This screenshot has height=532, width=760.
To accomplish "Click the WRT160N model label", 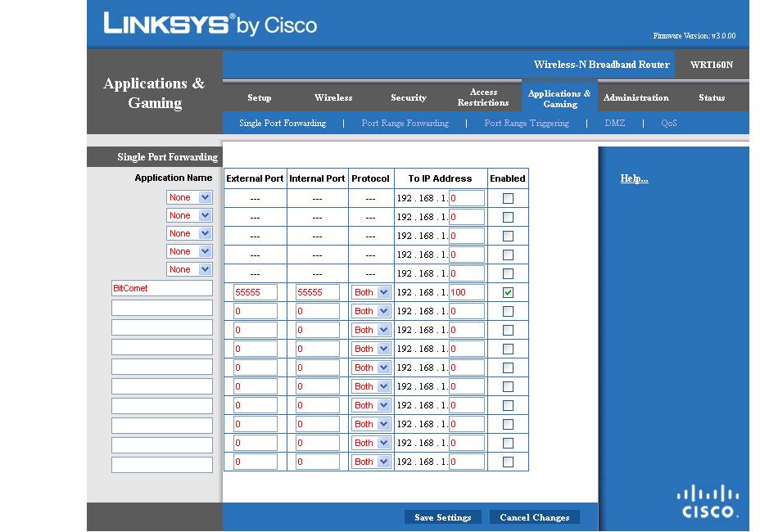I will click(x=712, y=65).
